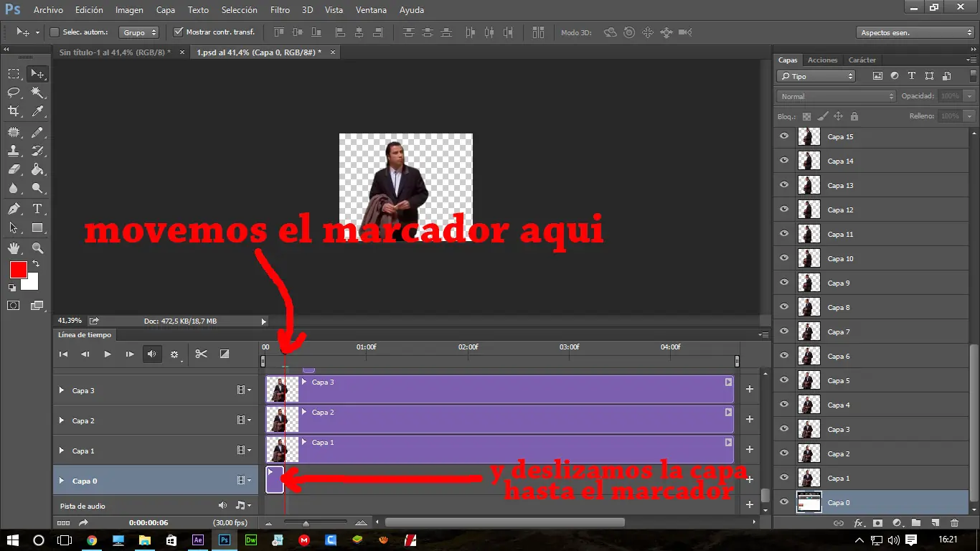Switch to Sin título-1 document tab
This screenshot has width=980, height=551.
[115, 52]
